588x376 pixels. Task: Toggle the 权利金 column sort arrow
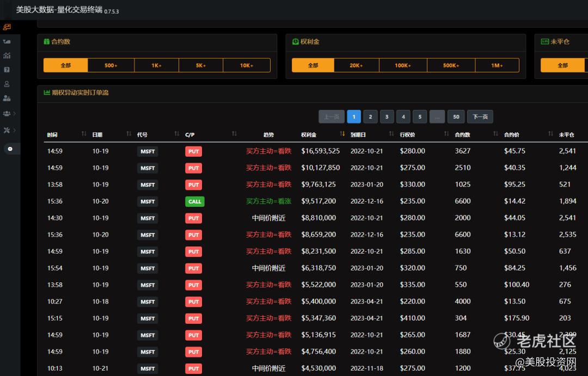pos(342,134)
